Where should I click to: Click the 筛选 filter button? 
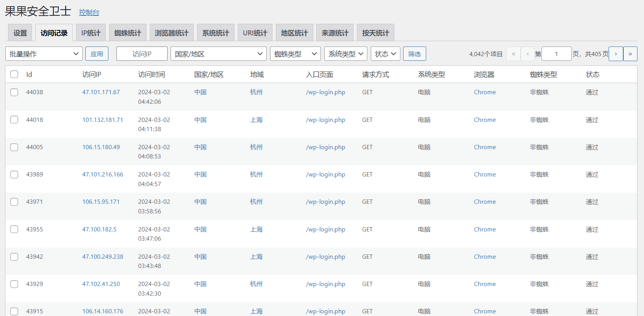pos(414,54)
